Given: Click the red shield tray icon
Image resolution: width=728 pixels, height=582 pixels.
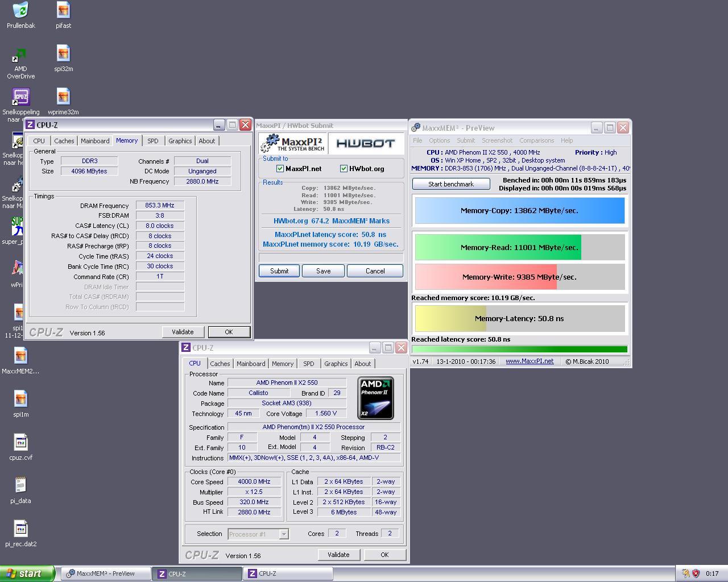Looking at the screenshot, I should coord(696,573).
